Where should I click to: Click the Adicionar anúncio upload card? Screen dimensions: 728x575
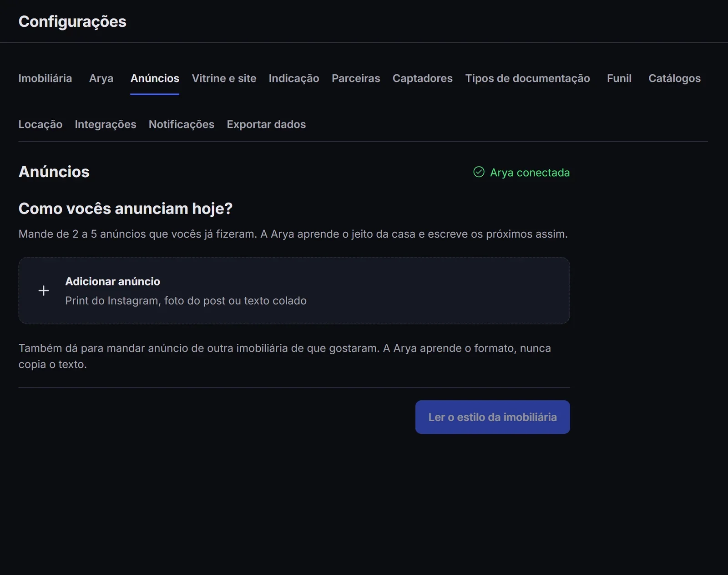[294, 290]
